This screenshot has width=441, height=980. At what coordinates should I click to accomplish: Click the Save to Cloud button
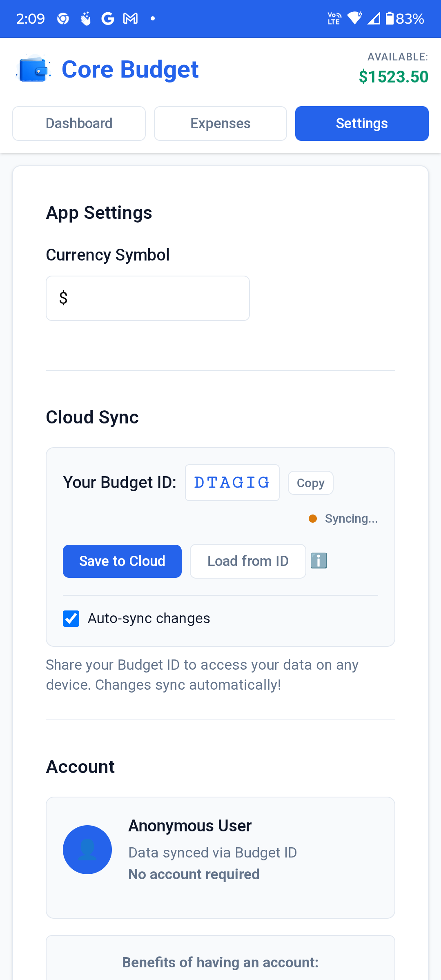coord(122,561)
